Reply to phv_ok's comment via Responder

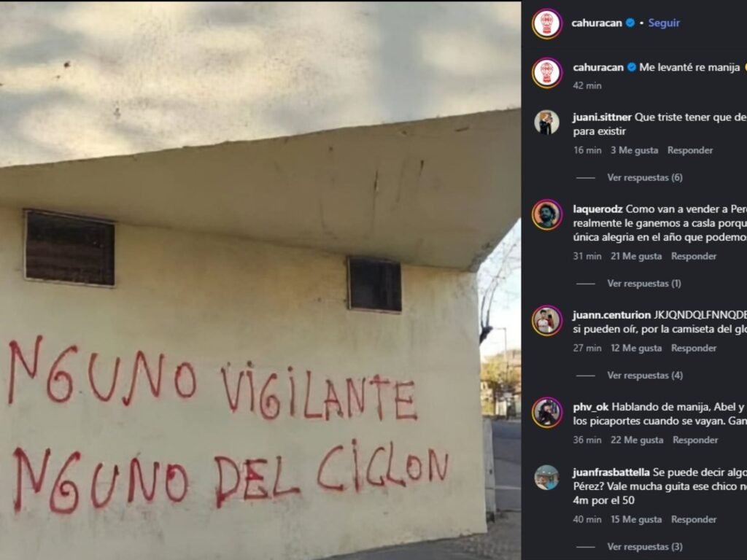pos(695,440)
